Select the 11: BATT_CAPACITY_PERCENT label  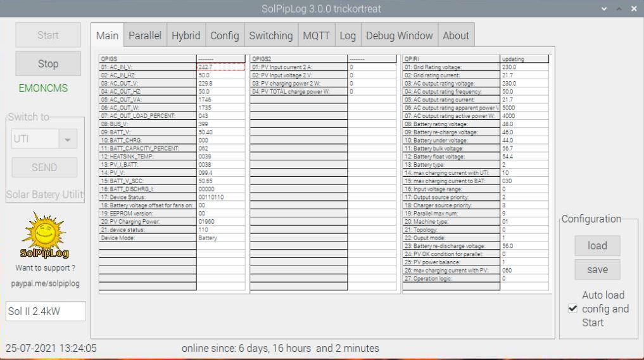point(148,148)
